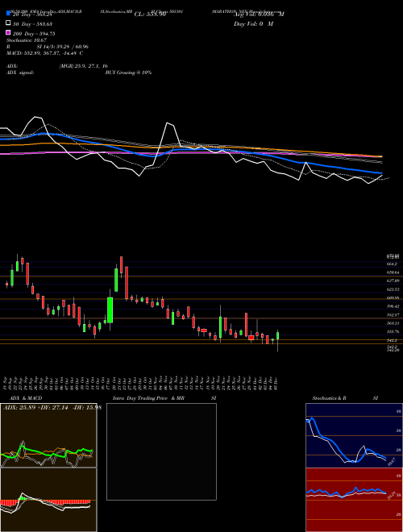Click the 582.87 price axis label
This screenshot has height=532, width=403.
coord(393,315)
